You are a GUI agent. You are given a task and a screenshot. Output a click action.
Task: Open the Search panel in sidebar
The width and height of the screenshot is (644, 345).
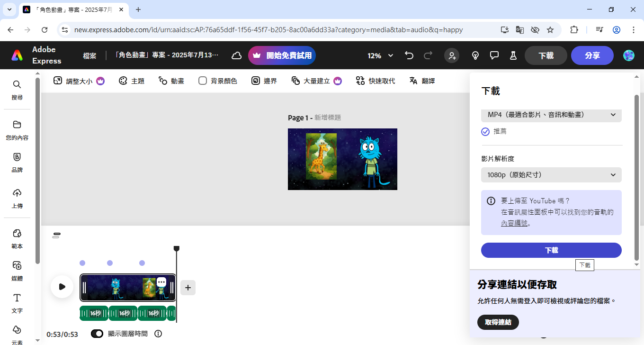[x=17, y=89]
